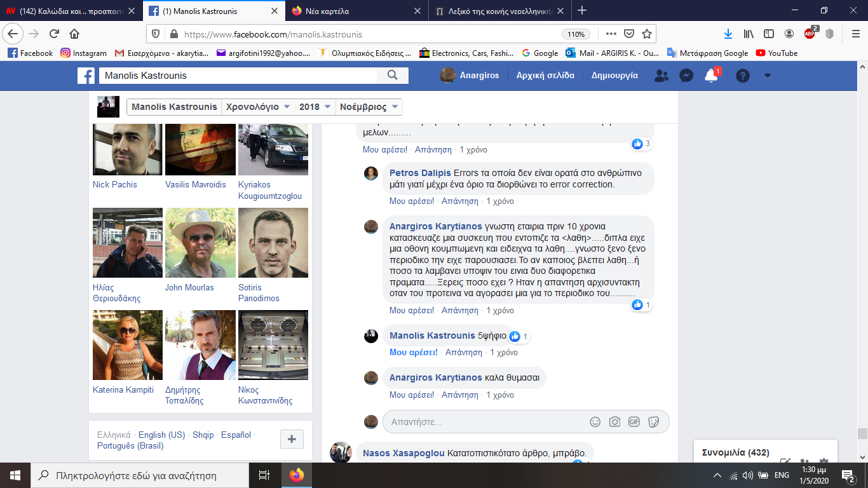868x488 pixels.
Task: Open the notifications bell
Action: pyautogui.click(x=711, y=76)
